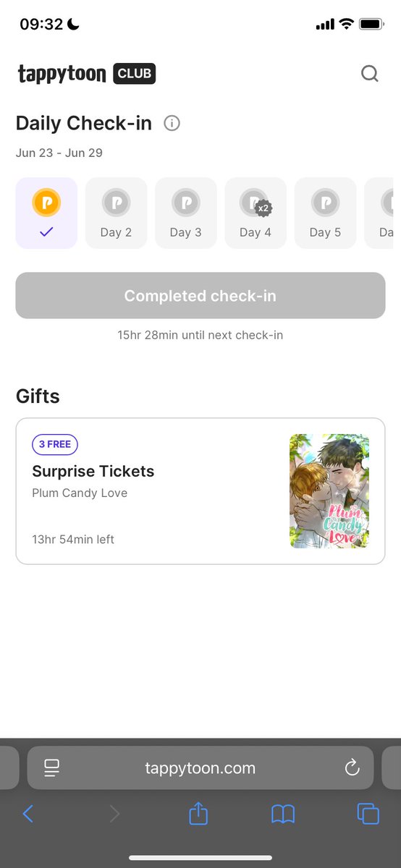
Task: Reload the page with refresh icon
Action: click(353, 768)
